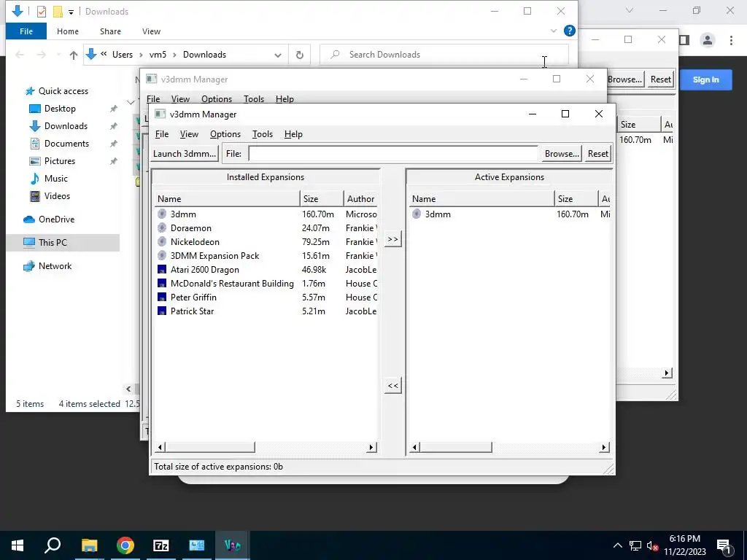Select the 3dmm disc icon in Installed Expansions
The width and height of the screenshot is (747, 560).
[x=162, y=214]
